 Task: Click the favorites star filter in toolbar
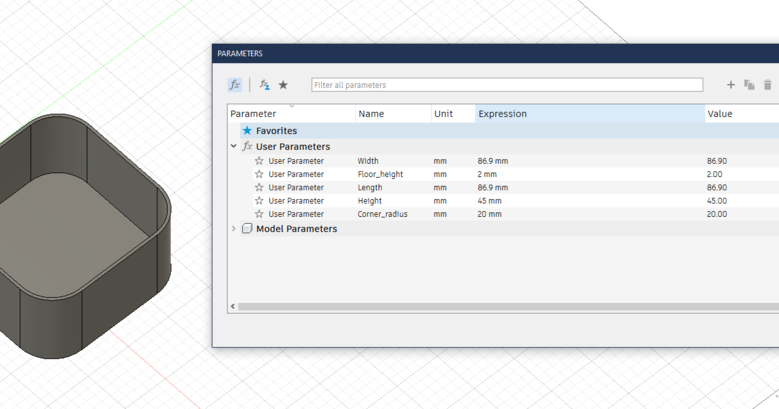(x=283, y=85)
